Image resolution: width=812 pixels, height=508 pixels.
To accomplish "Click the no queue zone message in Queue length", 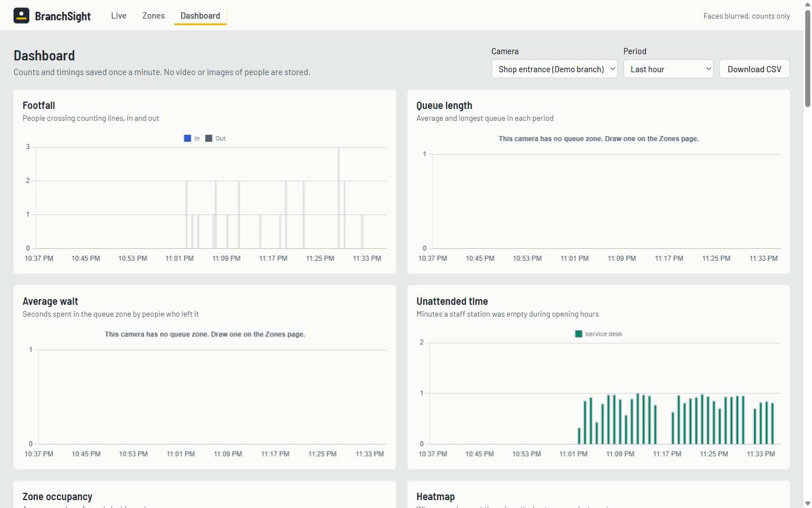I will click(x=599, y=139).
